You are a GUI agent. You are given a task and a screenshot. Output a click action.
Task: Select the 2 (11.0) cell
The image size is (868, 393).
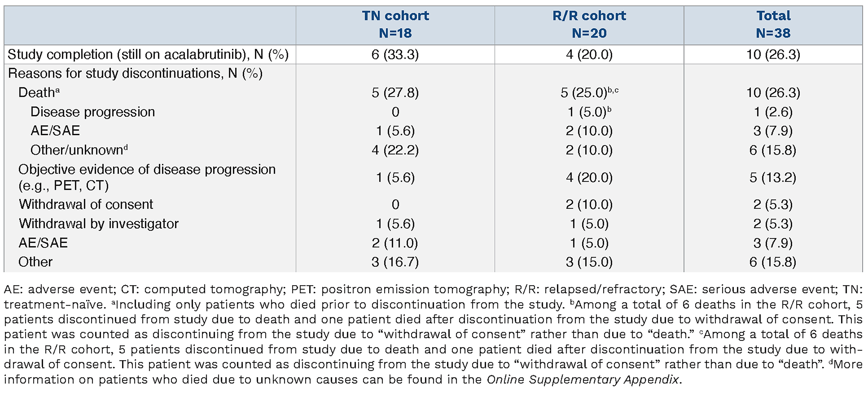[395, 243]
